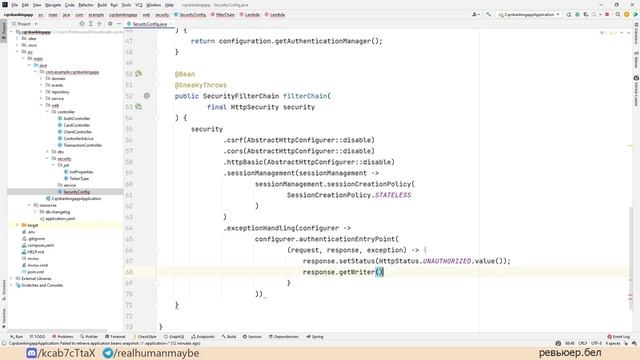Expand the target folder in project tree
The image size is (640, 360).
point(17,225)
